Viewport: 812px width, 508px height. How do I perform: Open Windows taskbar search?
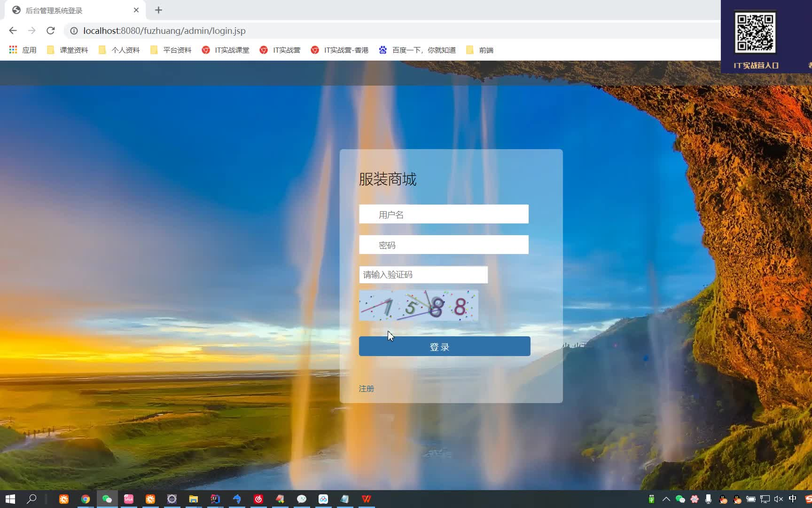pos(31,499)
